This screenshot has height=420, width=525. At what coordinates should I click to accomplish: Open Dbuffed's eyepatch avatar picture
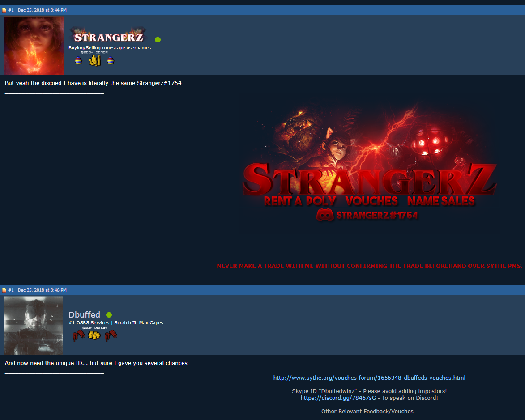pos(34,326)
